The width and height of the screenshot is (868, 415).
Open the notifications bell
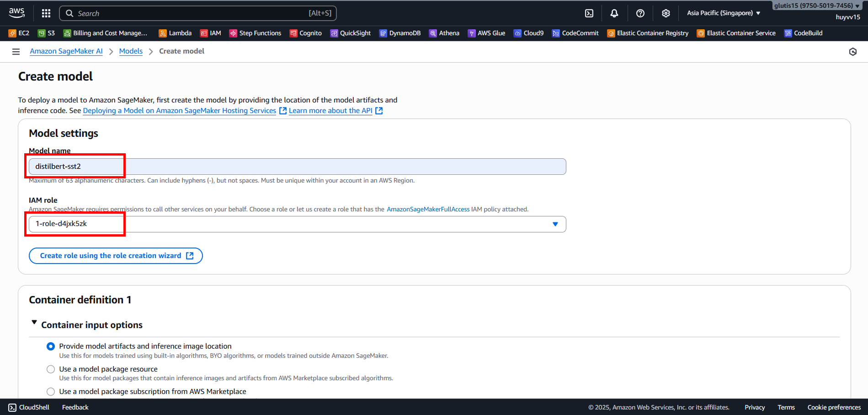click(614, 13)
